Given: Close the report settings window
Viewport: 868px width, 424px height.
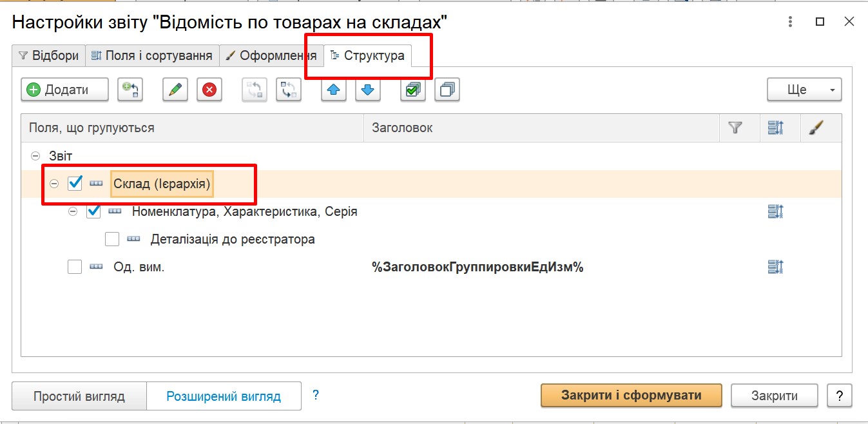Looking at the screenshot, I should point(849,22).
